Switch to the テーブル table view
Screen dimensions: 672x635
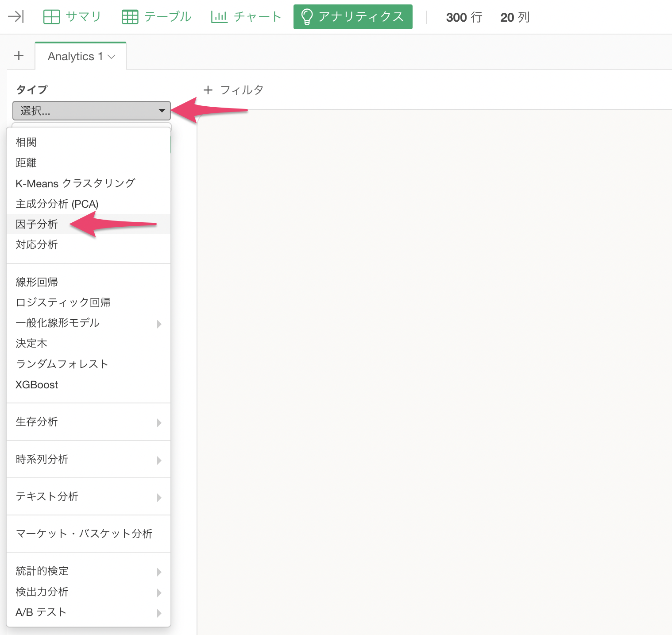pos(156,17)
